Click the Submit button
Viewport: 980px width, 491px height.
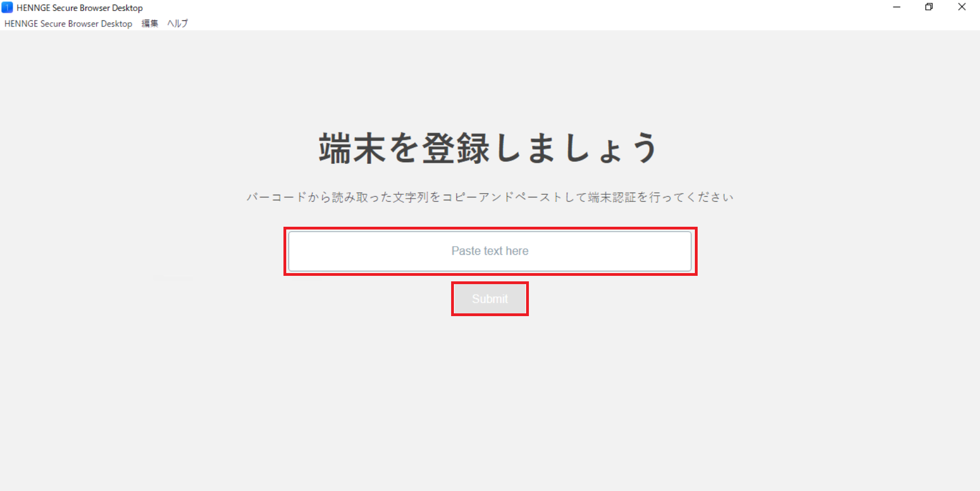click(490, 299)
